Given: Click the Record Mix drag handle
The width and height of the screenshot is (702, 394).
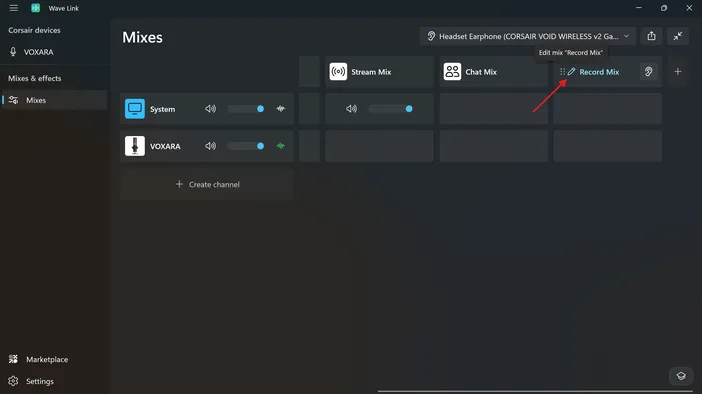Looking at the screenshot, I should click(562, 72).
